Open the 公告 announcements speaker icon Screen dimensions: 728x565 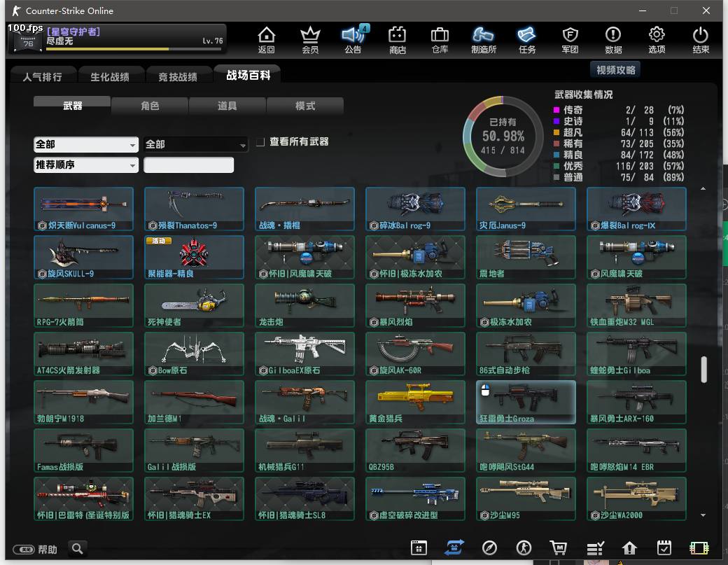(353, 40)
